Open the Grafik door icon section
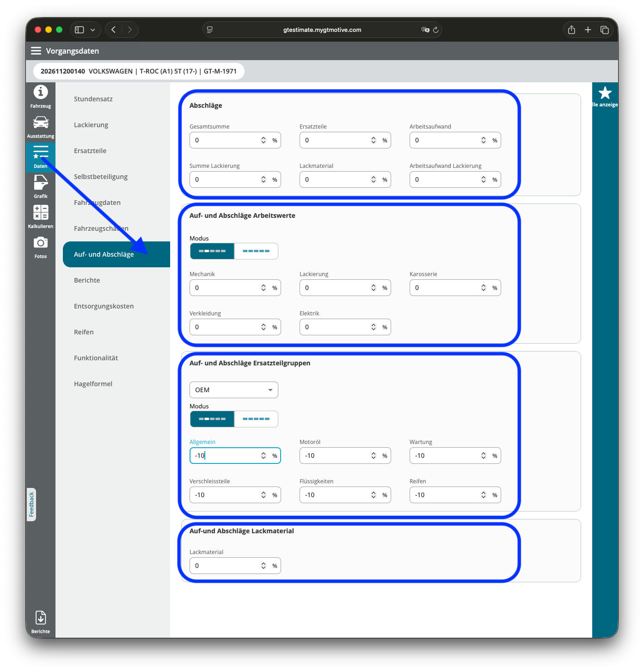The image size is (644, 672). (x=41, y=187)
